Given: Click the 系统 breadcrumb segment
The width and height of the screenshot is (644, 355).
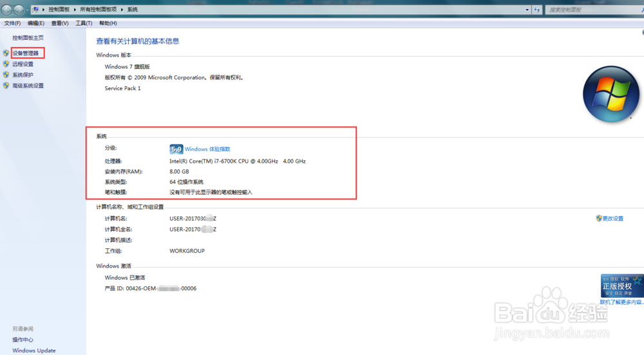Looking at the screenshot, I should pyautogui.click(x=132, y=10).
